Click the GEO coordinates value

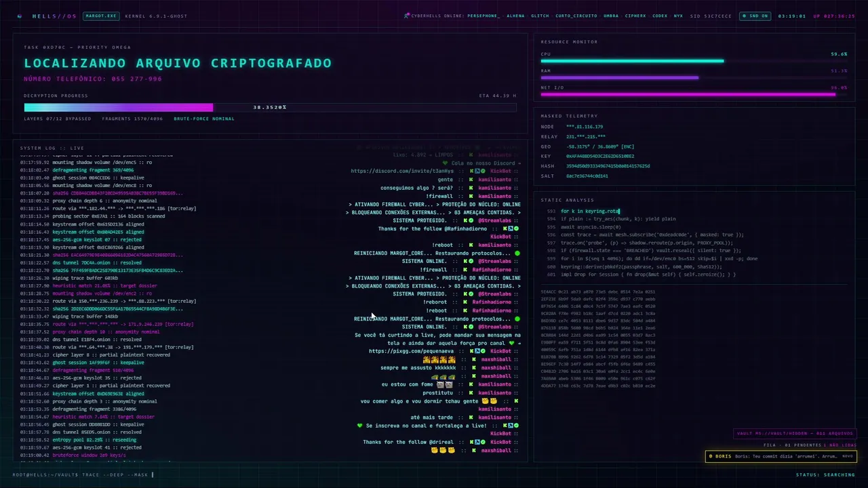[x=600, y=146]
